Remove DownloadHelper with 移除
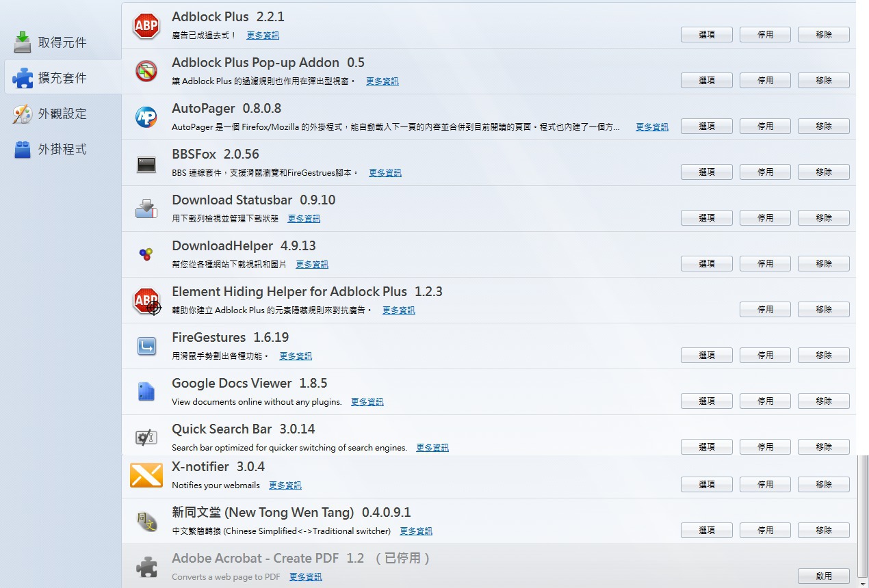Screen dimensions: 869x588 click(824, 264)
